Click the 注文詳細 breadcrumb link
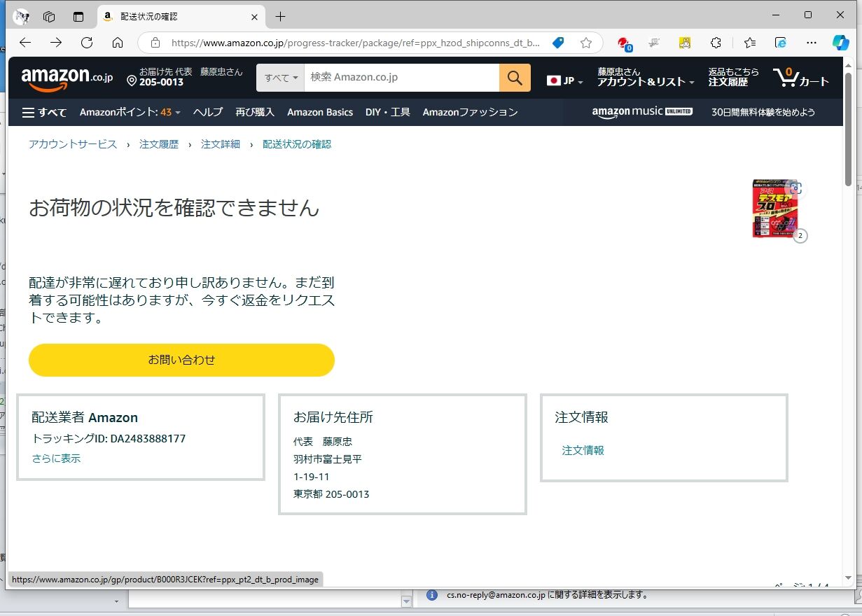This screenshot has width=862, height=616. (221, 144)
